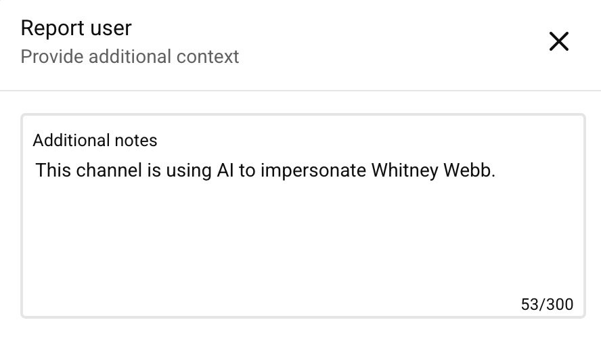Click the X icon in header

point(558,41)
